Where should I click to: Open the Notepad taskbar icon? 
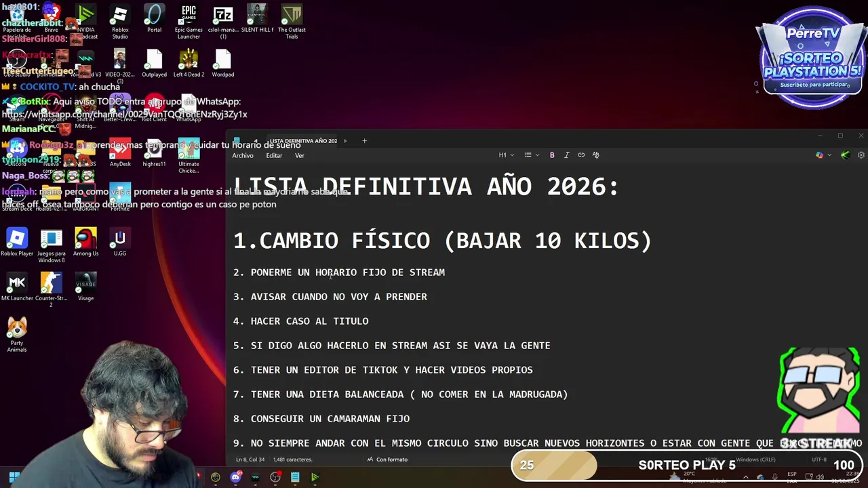coord(295,477)
